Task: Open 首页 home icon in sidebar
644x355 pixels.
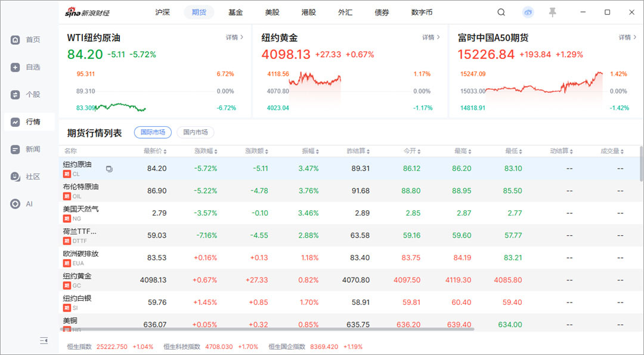Action: [15, 40]
